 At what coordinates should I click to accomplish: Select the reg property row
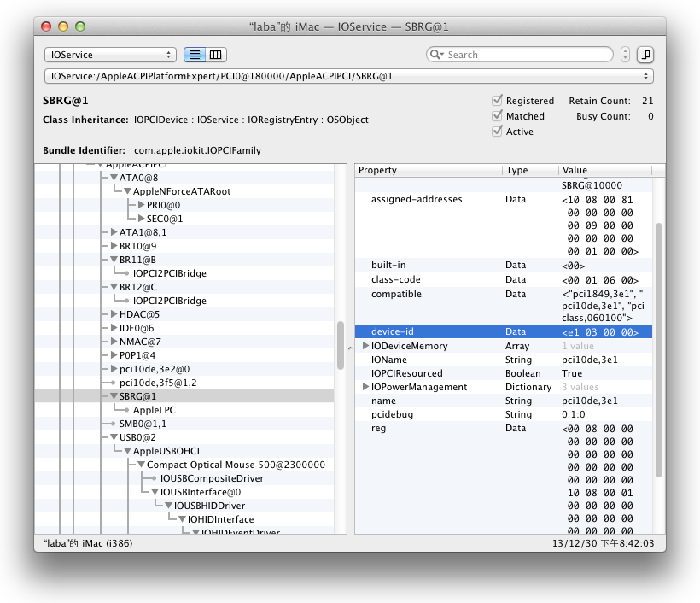click(504, 477)
